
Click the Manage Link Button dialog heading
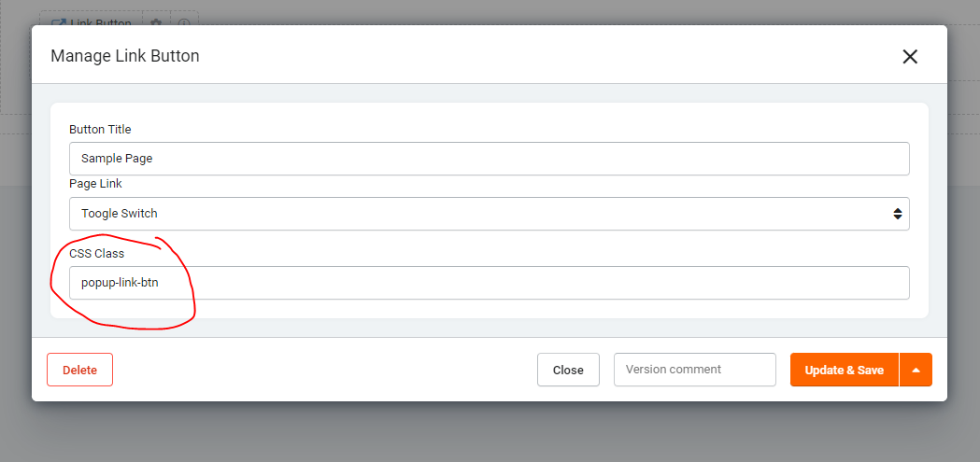(124, 56)
